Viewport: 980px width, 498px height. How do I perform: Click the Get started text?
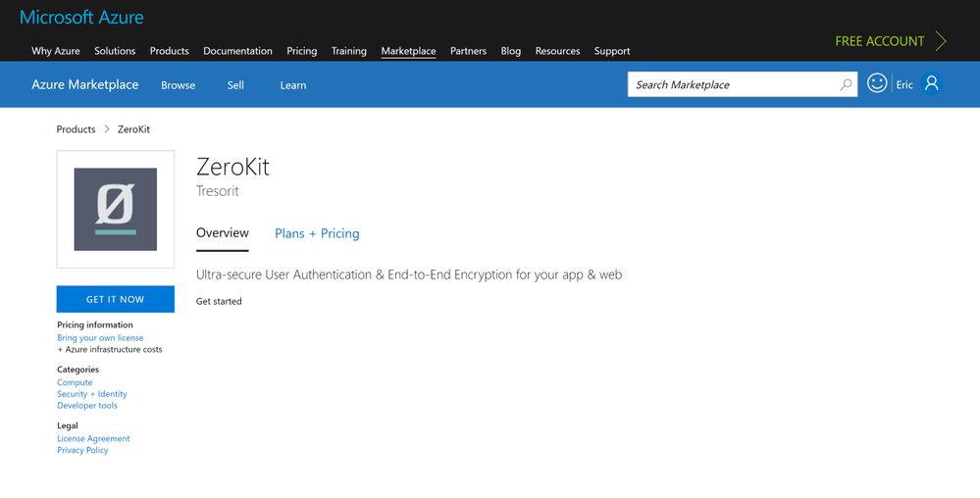[219, 301]
